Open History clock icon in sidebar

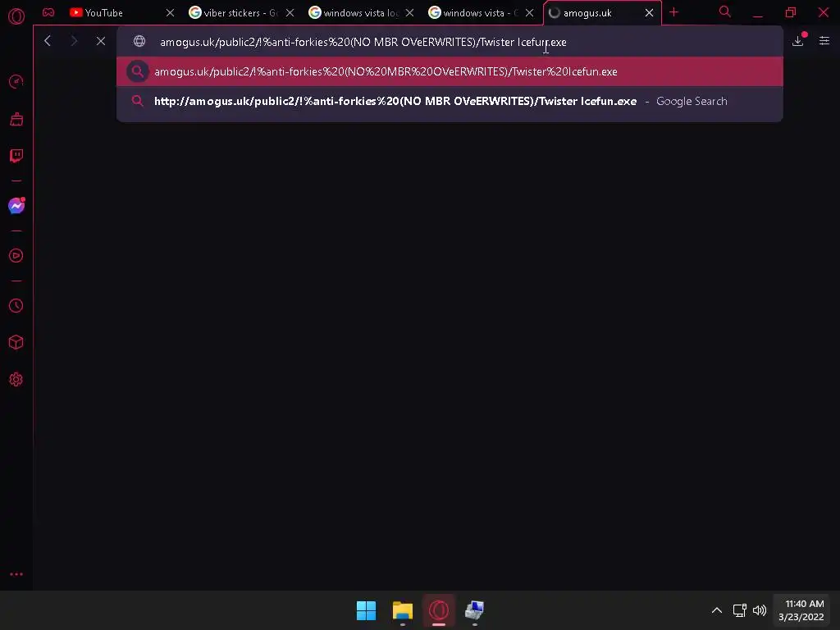click(16, 305)
